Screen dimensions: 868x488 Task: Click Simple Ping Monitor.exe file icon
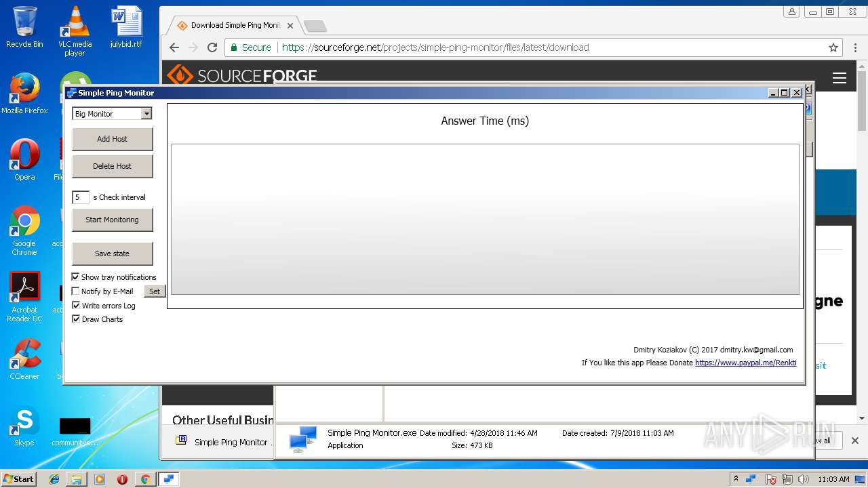(x=303, y=439)
